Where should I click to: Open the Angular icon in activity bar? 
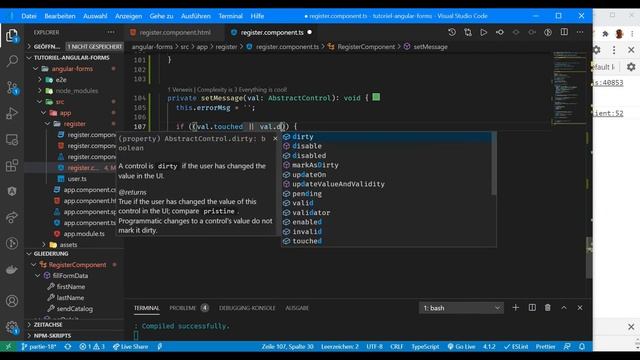point(12,191)
